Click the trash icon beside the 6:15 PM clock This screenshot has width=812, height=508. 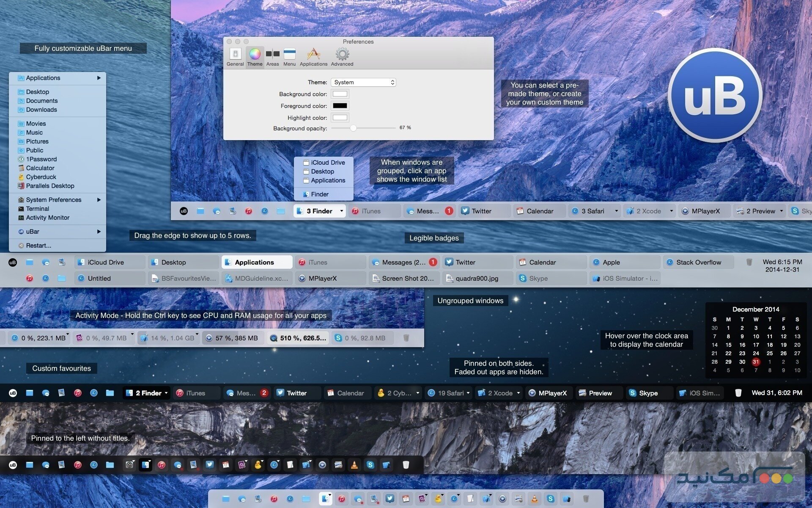[749, 262]
